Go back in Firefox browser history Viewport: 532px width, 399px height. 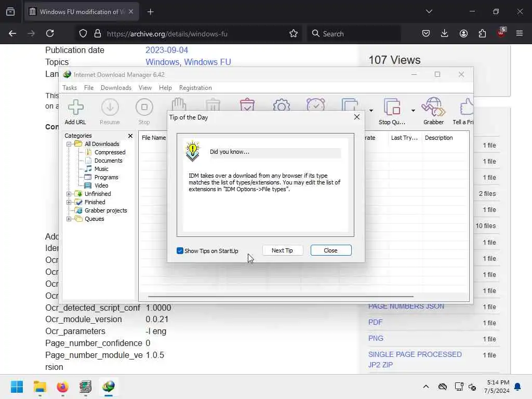point(12,33)
